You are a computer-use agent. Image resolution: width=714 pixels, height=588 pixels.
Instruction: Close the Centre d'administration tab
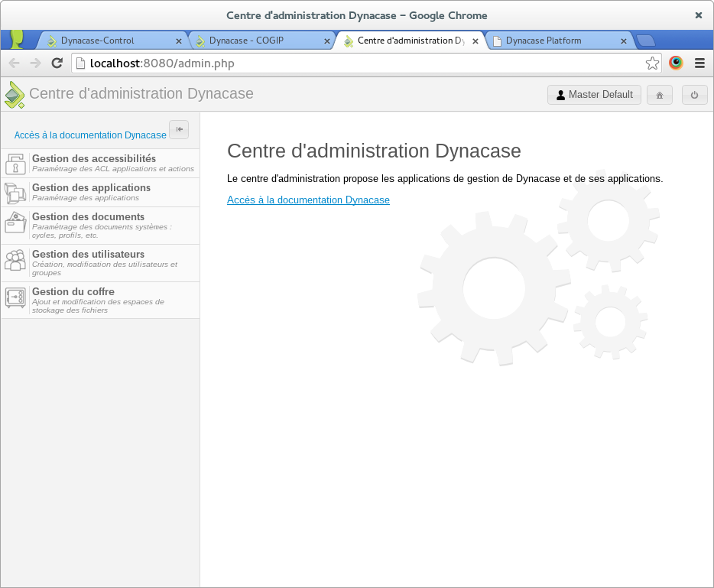(x=475, y=41)
